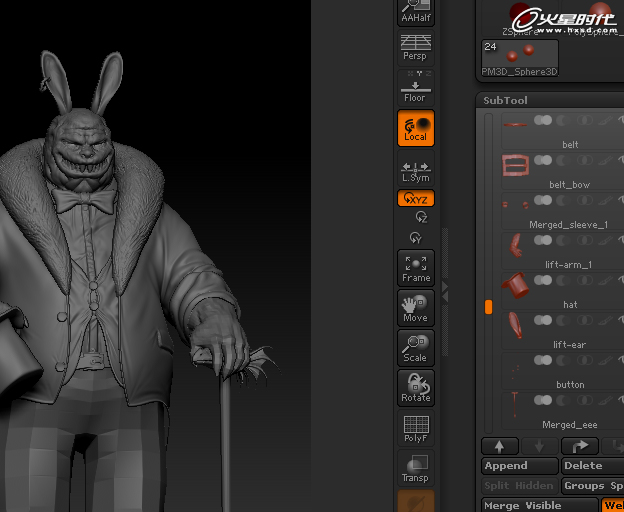This screenshot has height=512, width=624.
Task: Set belt_bow remesh mode to add
Action: coord(543,160)
